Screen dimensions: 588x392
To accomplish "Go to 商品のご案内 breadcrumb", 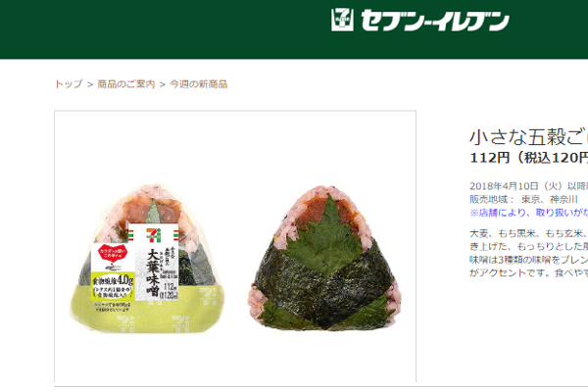I will click(126, 84).
